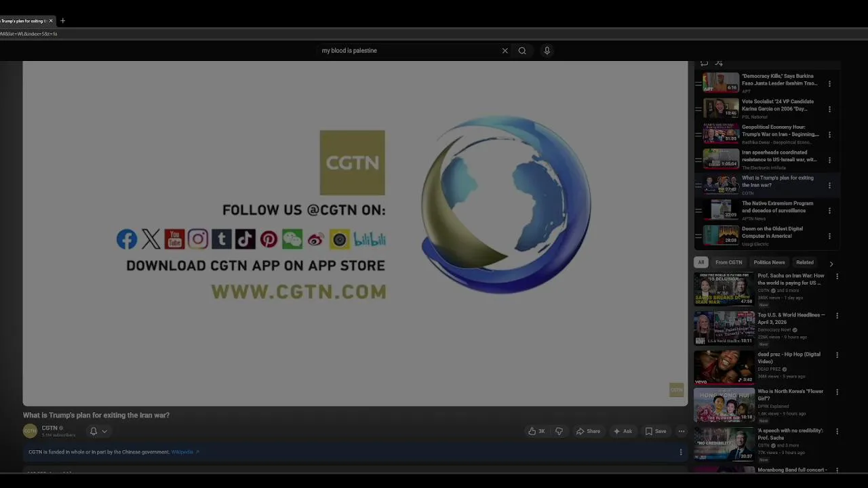Click reorder handle of 'Geopolitical Economy Hour' item
The image size is (868, 488).
698,135
